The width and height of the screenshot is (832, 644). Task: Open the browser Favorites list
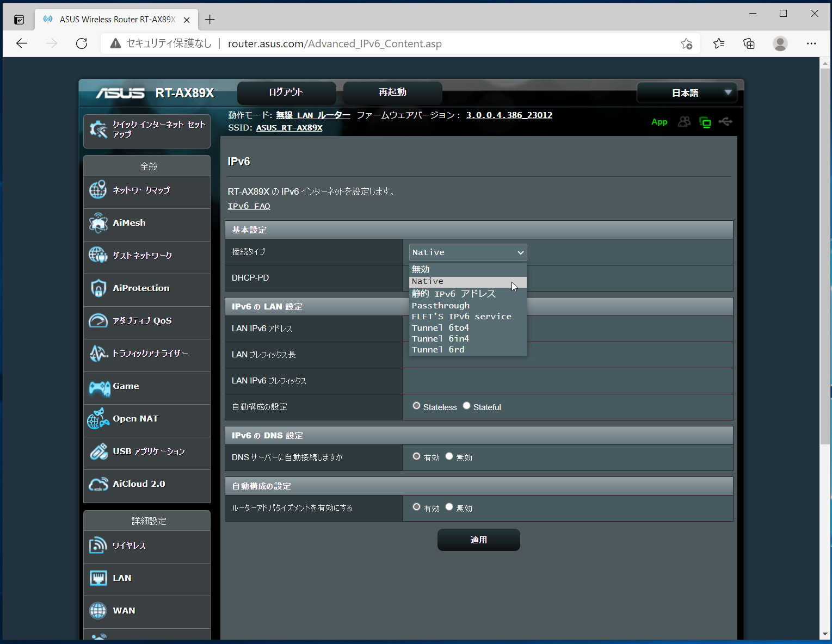[x=719, y=44]
